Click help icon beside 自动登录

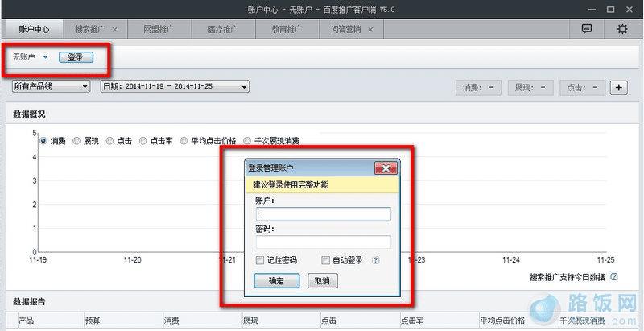click(x=375, y=260)
